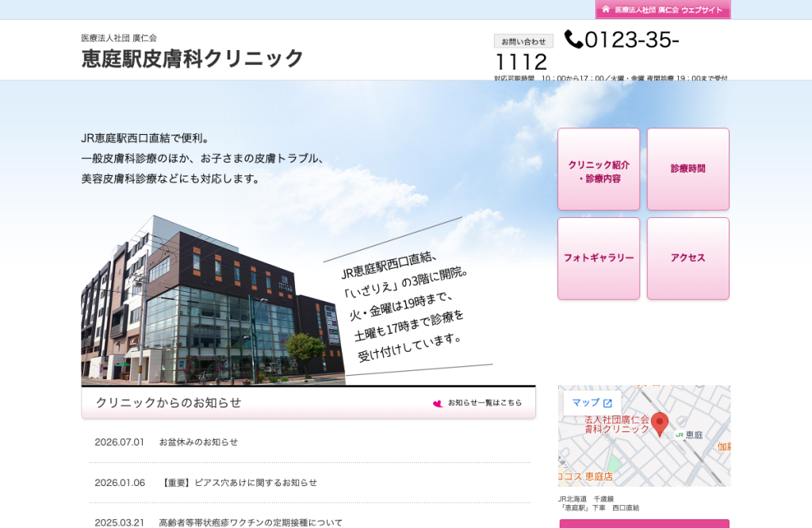Image resolution: width=812 pixels, height=528 pixels.
Task: Click the 医療法人社団 廣仁会 header text
Action: [x=119, y=38]
